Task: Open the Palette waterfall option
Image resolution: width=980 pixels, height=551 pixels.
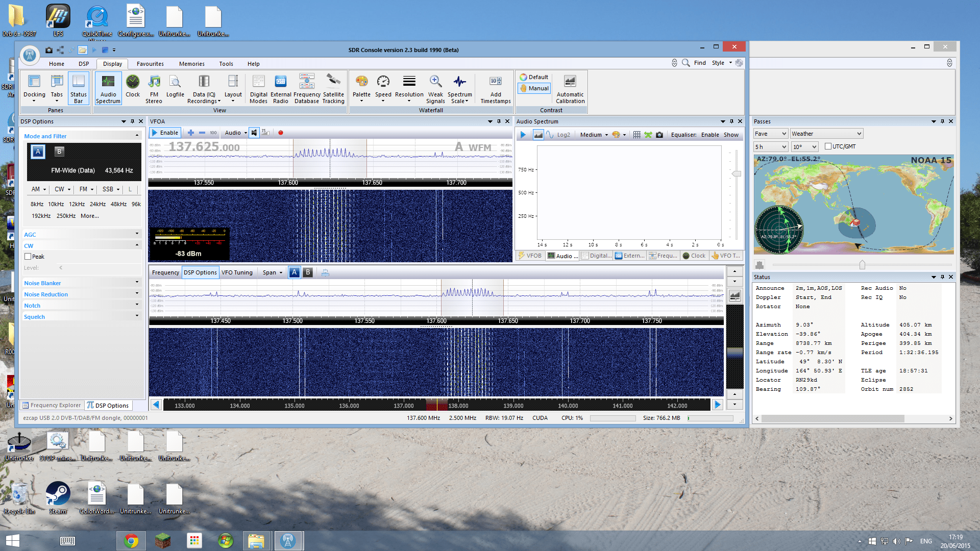Action: coord(361,87)
